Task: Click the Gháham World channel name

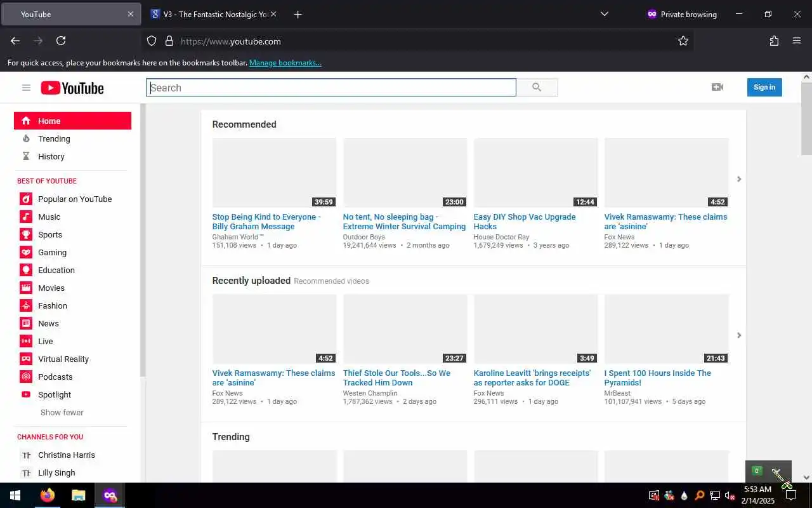Action: tap(238, 237)
